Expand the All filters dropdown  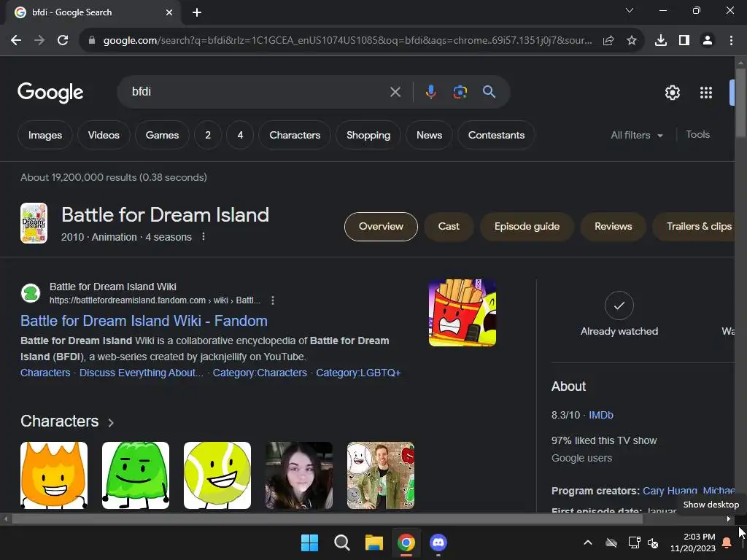pyautogui.click(x=636, y=135)
